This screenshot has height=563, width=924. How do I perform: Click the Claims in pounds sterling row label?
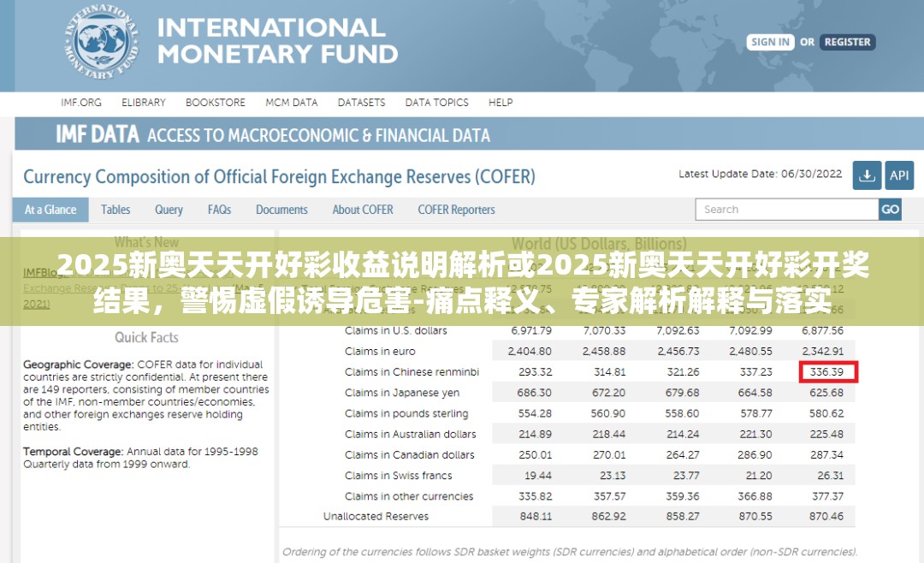(x=406, y=414)
